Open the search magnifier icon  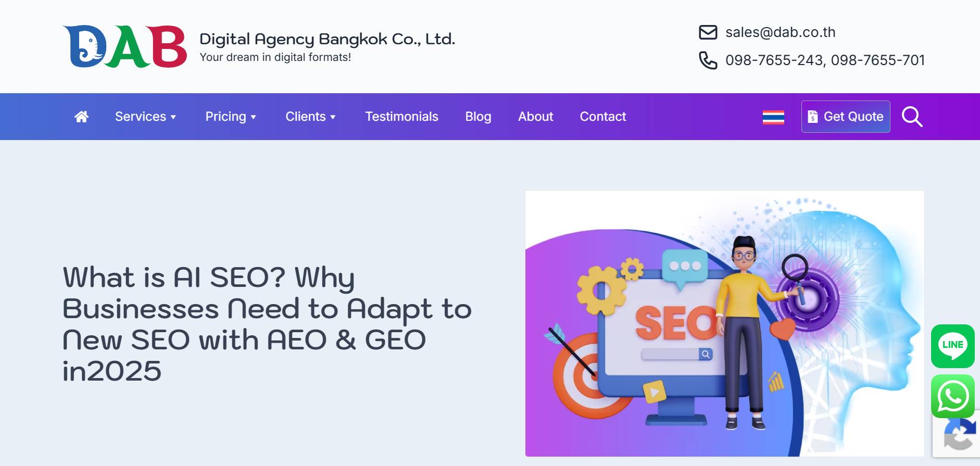point(912,117)
